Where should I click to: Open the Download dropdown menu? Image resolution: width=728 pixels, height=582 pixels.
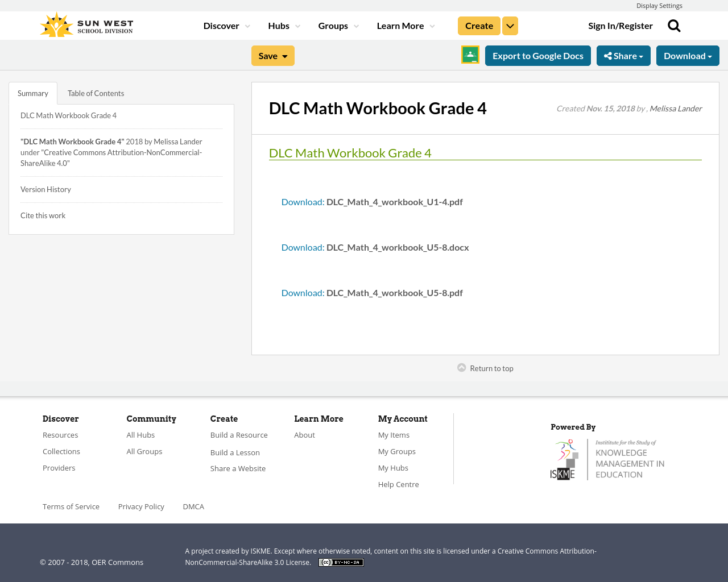pos(688,55)
